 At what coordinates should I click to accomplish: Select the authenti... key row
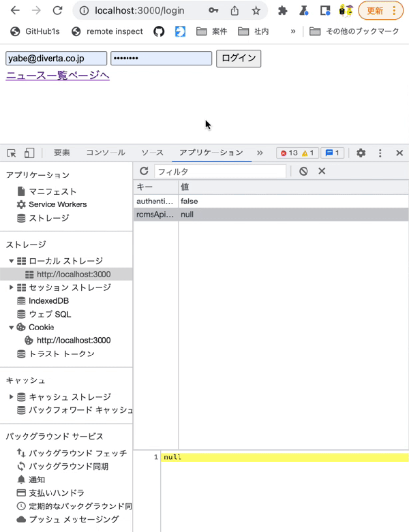coord(271,201)
